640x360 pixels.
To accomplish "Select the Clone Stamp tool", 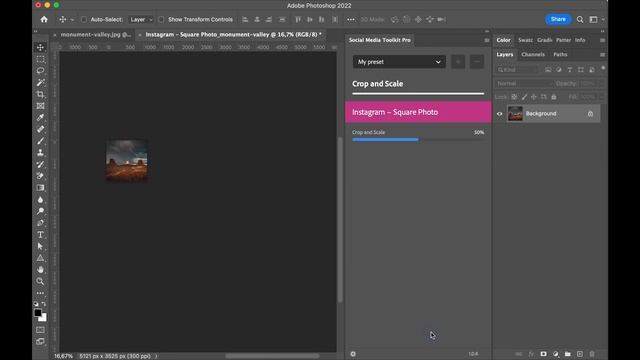I will [x=40, y=153].
